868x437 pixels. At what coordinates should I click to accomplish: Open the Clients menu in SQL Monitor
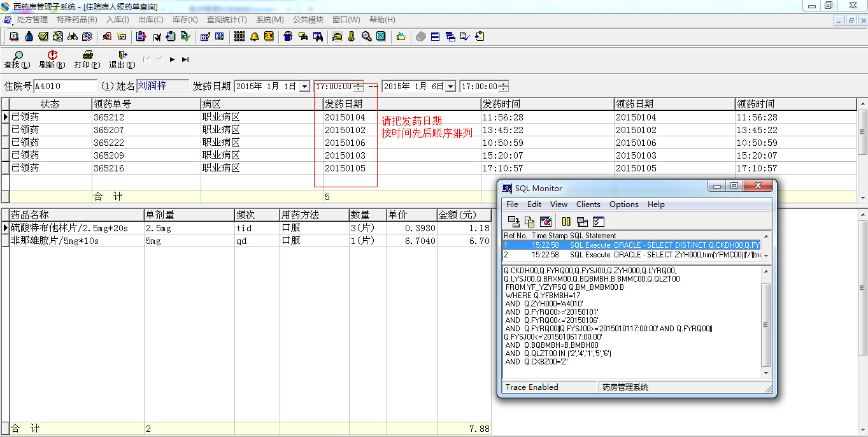coord(588,204)
